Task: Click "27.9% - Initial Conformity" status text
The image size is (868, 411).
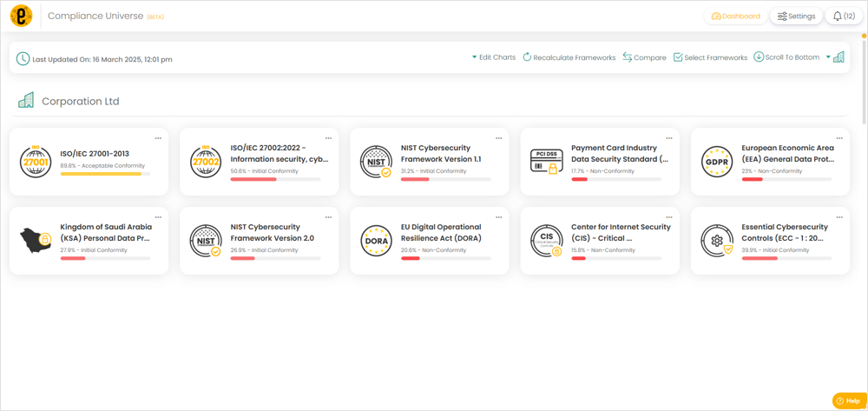Action: 94,250
